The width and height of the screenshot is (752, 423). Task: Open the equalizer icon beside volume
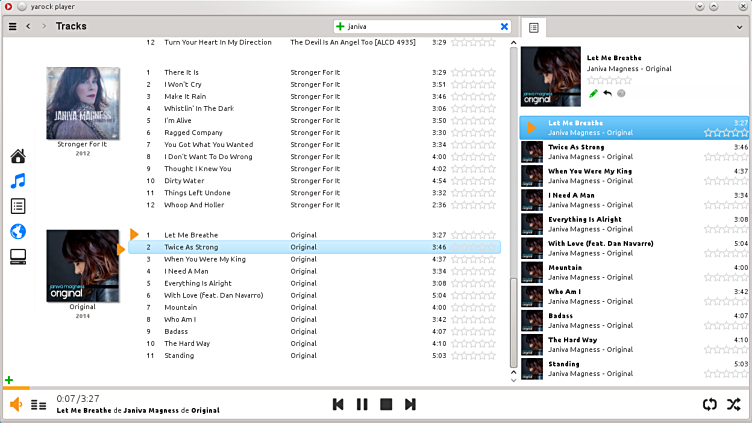(x=39, y=404)
